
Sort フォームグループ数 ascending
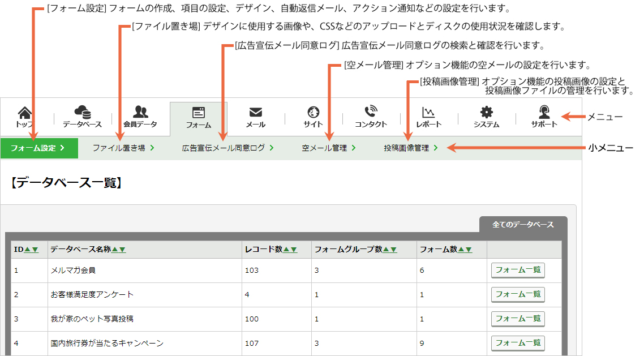click(386, 250)
